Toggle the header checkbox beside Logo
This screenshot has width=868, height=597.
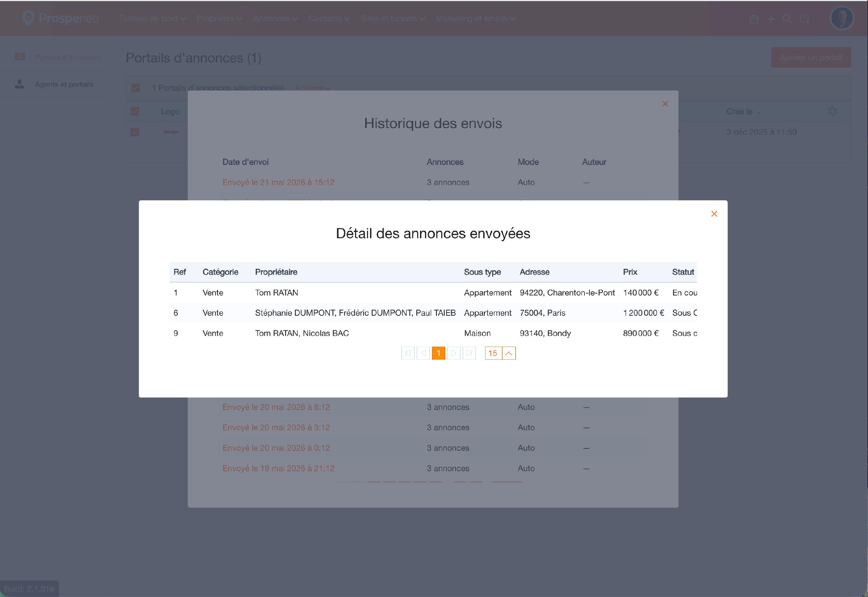click(x=135, y=112)
